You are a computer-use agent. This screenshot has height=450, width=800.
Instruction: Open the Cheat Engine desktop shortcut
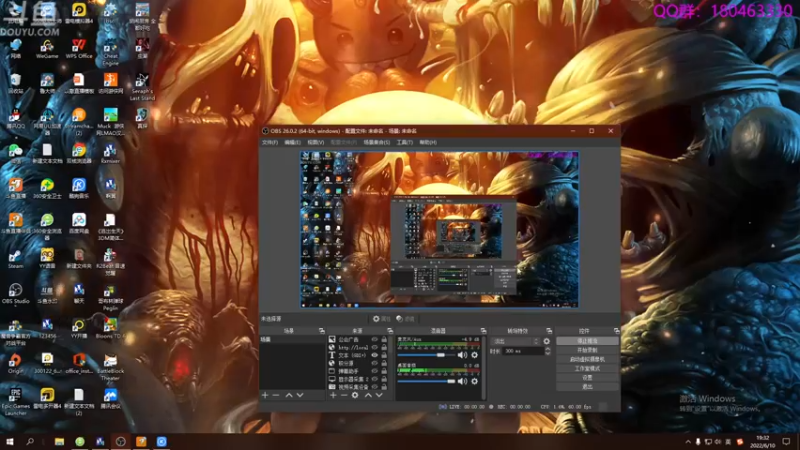pyautogui.click(x=110, y=52)
